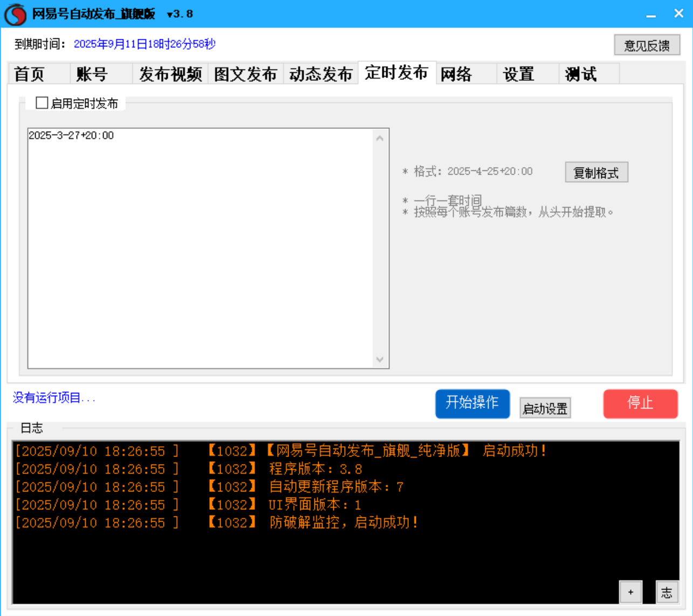Click the 复制格式 button
Viewport: 693px width, 616px height.
click(x=596, y=172)
